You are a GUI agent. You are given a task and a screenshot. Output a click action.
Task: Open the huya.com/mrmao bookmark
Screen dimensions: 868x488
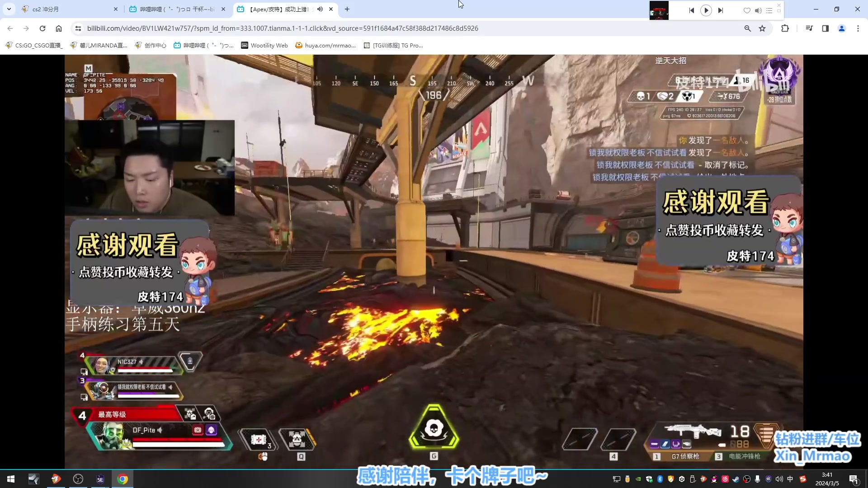(x=326, y=45)
